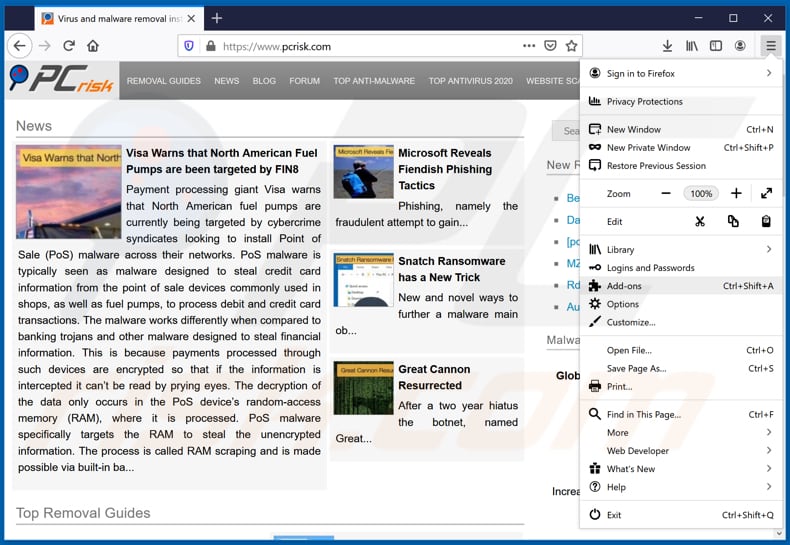Go to Firefox Home icon
790x545 pixels.
pyautogui.click(x=93, y=46)
